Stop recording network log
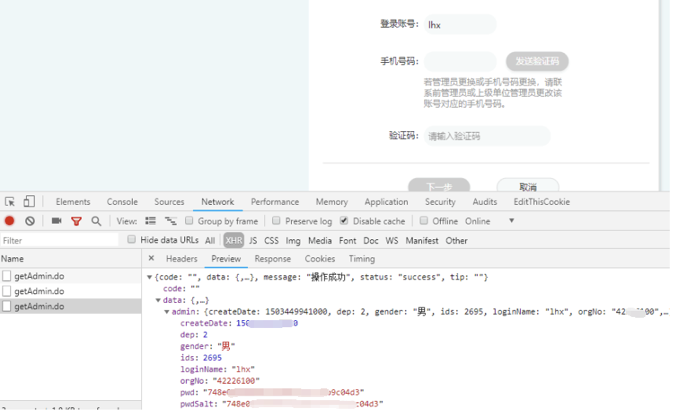Screen dimensions: 691x412 [x=10, y=221]
